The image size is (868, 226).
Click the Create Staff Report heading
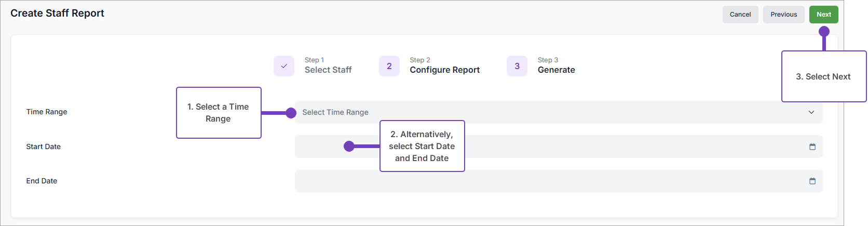[x=57, y=13]
